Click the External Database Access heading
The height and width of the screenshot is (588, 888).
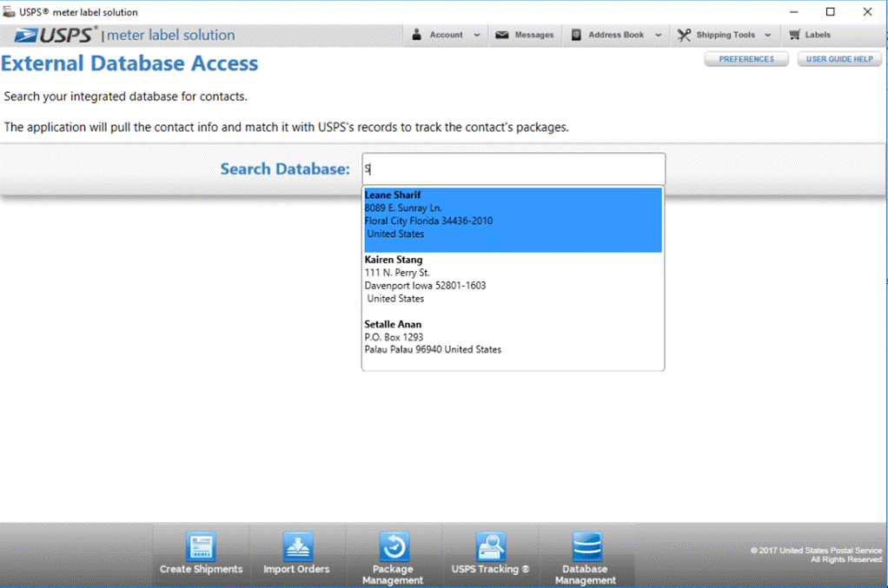[129, 63]
